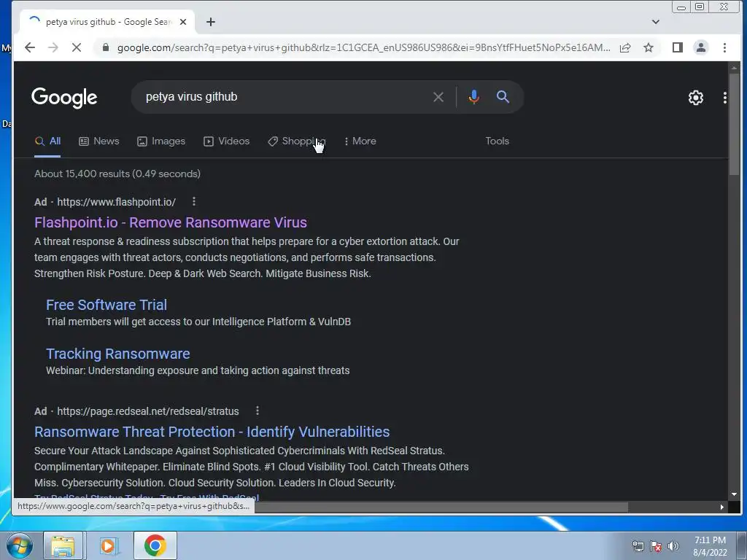Switch to Videos results tab
The image size is (747, 560).
point(226,141)
